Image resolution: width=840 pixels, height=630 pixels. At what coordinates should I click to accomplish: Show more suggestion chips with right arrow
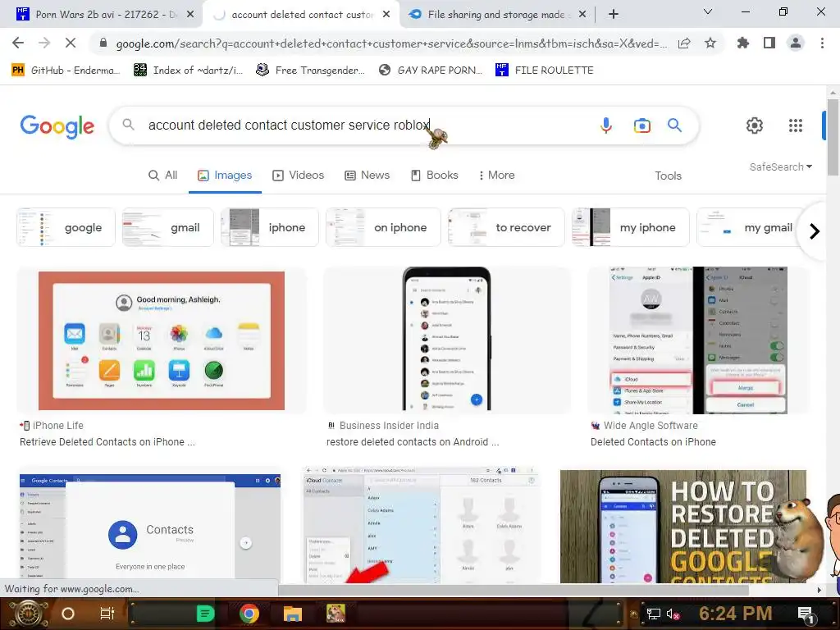pos(815,231)
